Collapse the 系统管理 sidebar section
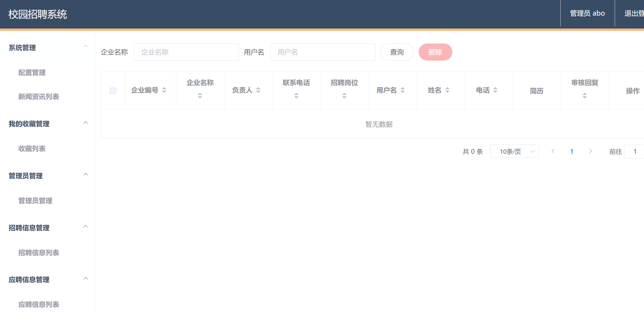The image size is (644, 314). click(86, 46)
